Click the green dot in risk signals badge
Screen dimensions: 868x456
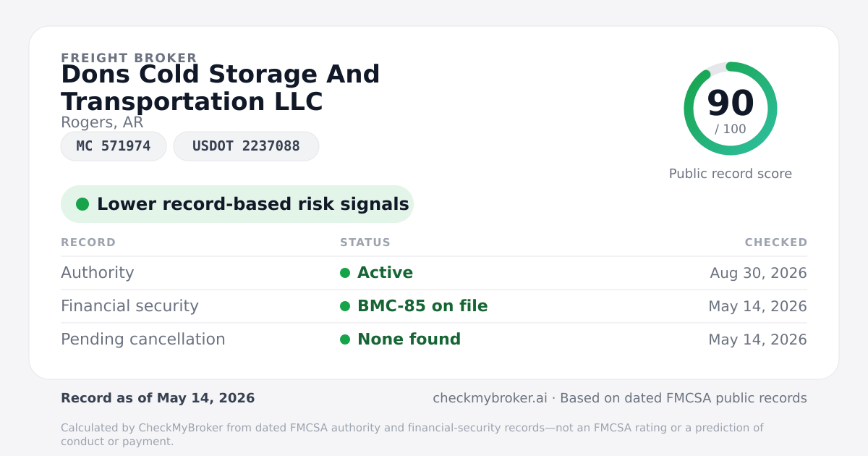82,204
